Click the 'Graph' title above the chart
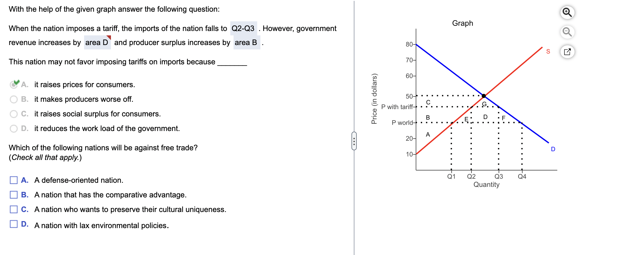The image size is (644, 255). pyautogui.click(x=463, y=23)
